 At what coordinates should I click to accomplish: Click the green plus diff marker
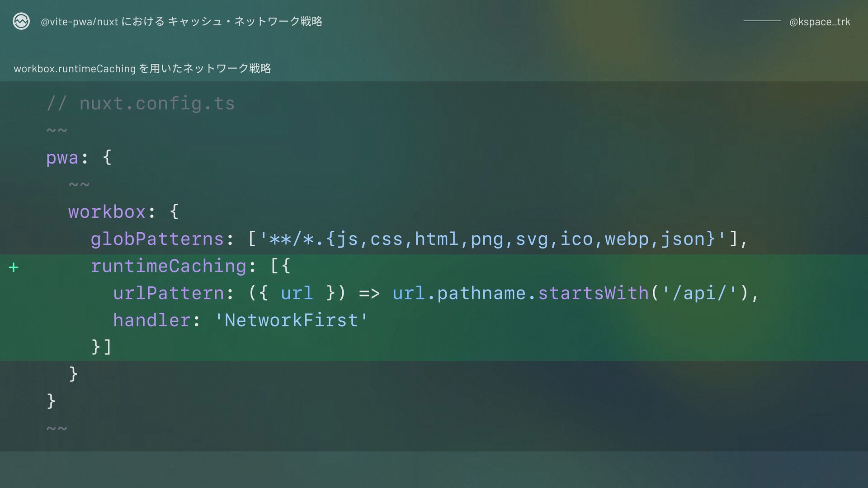14,267
